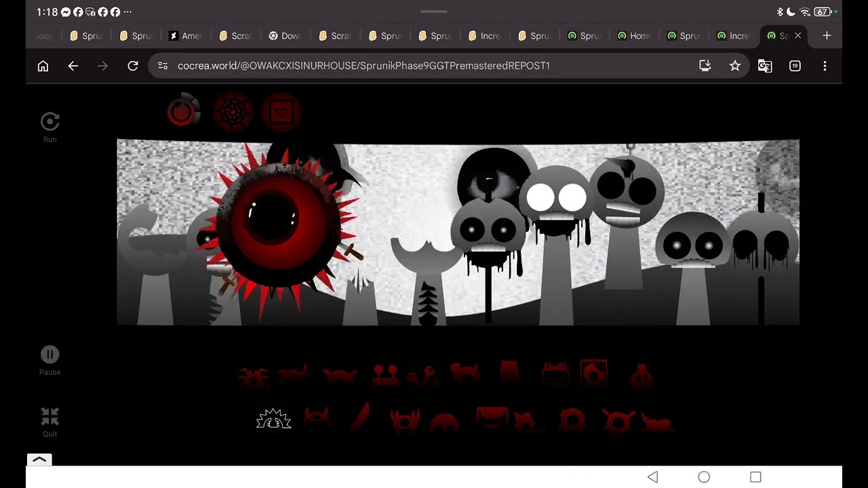Click the small black pine tree on stage
The height and width of the screenshot is (488, 868).
click(x=429, y=304)
